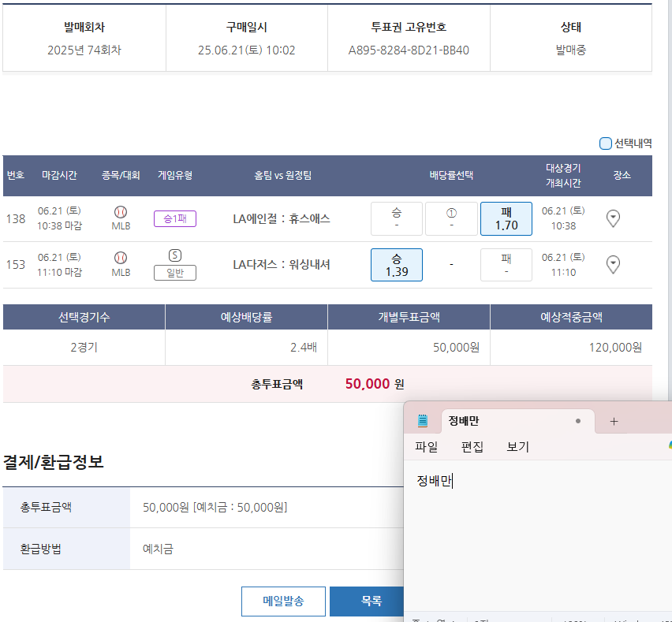Click the 승1패 game type tag
Viewport: 672px width, 622px height.
(175, 218)
